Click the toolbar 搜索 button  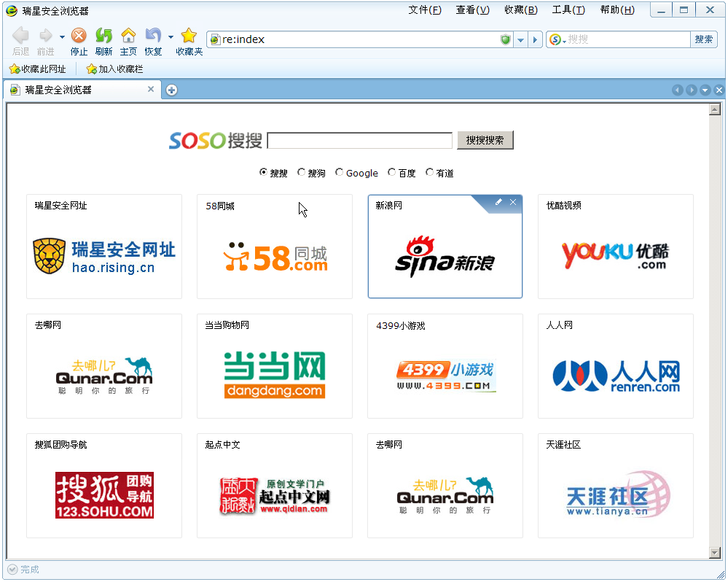click(x=704, y=39)
